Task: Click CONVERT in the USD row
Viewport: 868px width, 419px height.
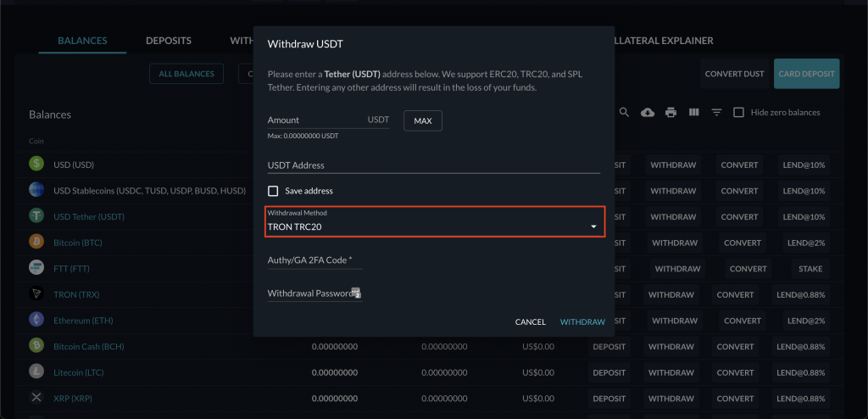Action: (739, 165)
